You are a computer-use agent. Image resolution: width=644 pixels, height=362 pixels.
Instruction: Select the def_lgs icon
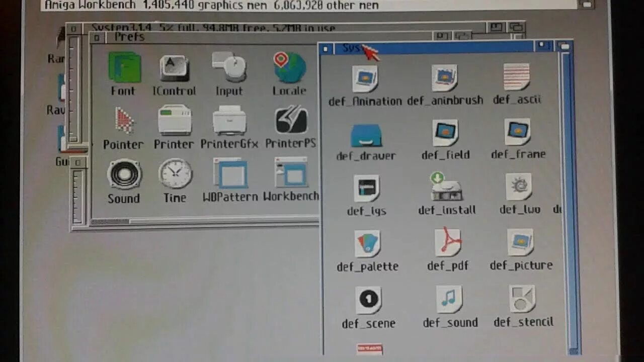tap(367, 189)
